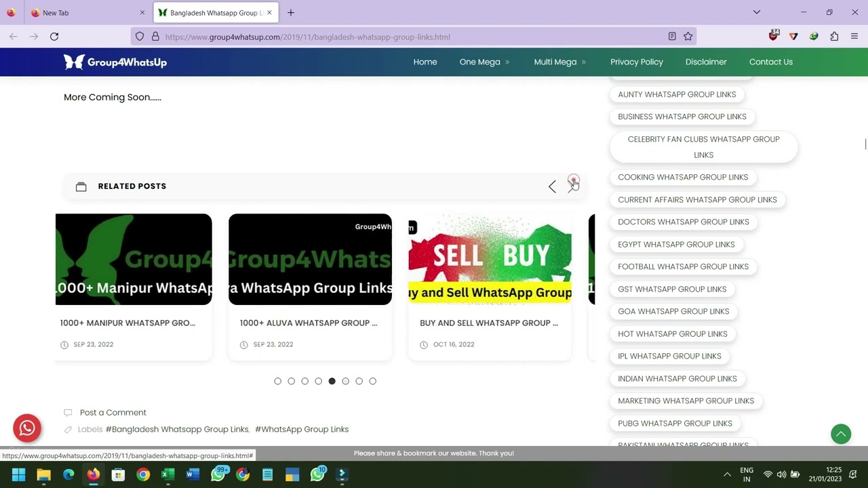Show next related posts with right arrow
Image resolution: width=868 pixels, height=488 pixels.
coord(572,186)
